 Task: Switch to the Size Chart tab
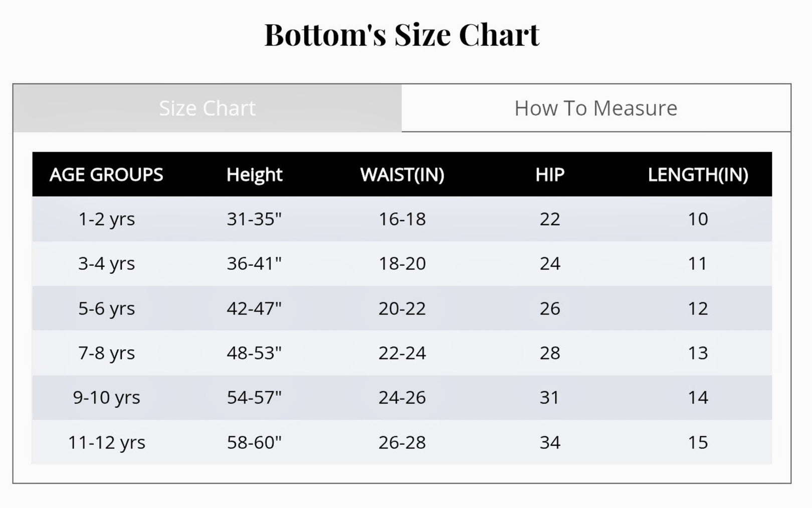[x=207, y=108]
